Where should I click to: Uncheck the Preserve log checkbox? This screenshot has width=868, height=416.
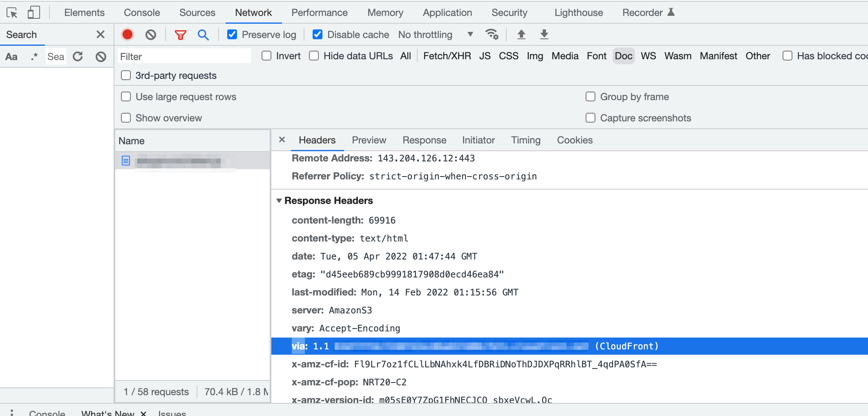(x=232, y=34)
